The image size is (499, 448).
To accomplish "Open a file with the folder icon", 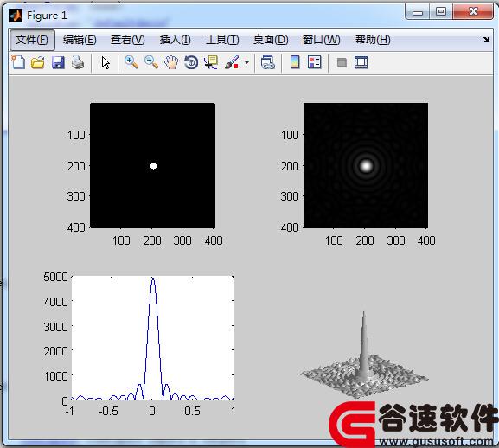I will pyautogui.click(x=38, y=62).
